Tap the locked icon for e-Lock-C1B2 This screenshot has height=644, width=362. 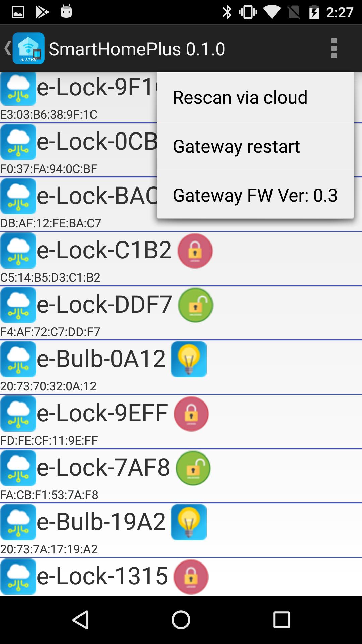[x=195, y=251]
